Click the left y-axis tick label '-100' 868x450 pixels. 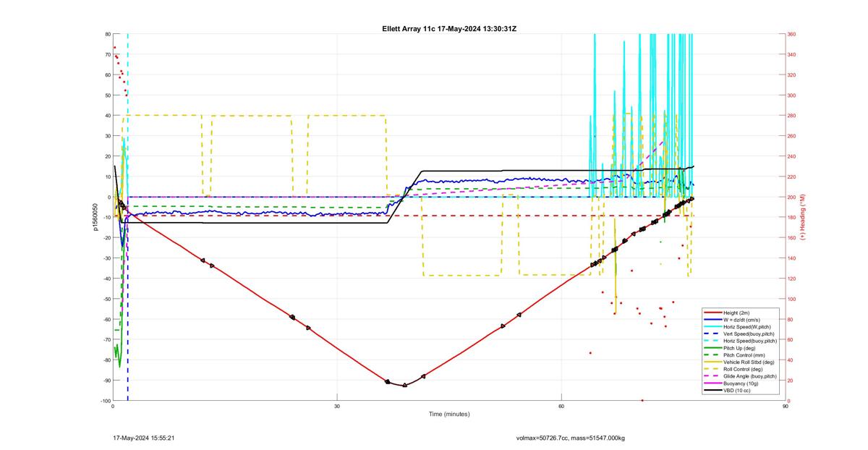(106, 401)
